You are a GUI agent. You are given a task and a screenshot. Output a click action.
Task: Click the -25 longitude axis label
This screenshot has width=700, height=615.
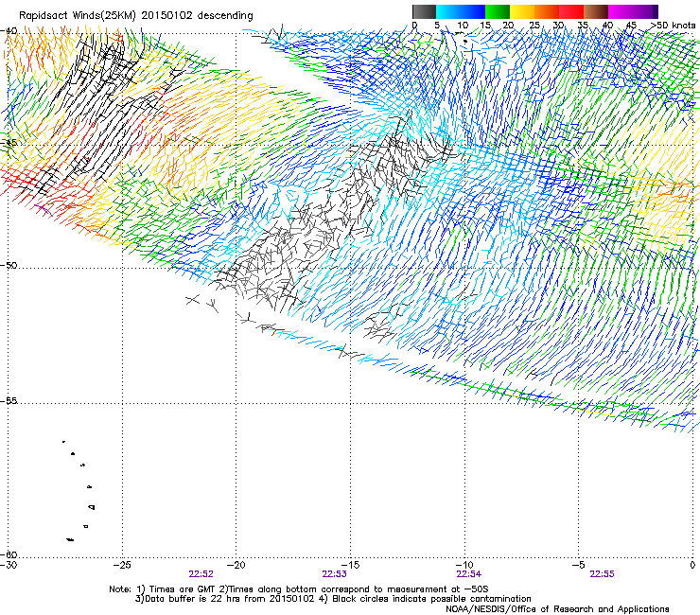coord(122,565)
